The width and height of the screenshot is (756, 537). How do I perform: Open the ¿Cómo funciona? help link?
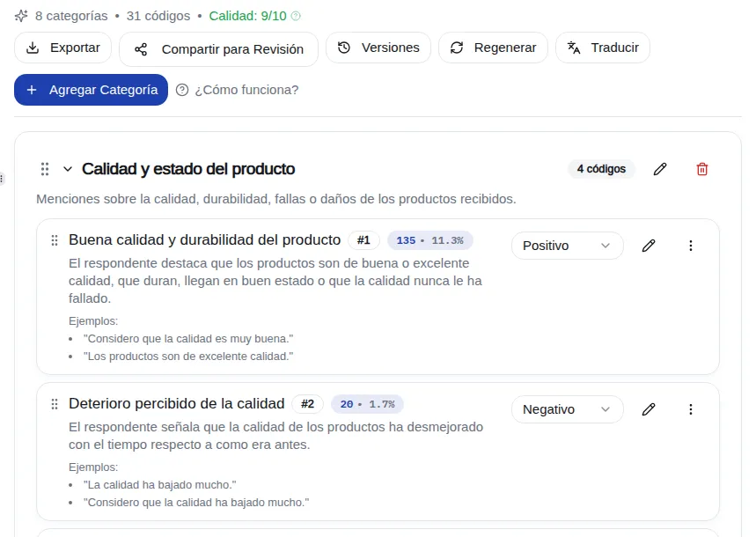pyautogui.click(x=246, y=90)
